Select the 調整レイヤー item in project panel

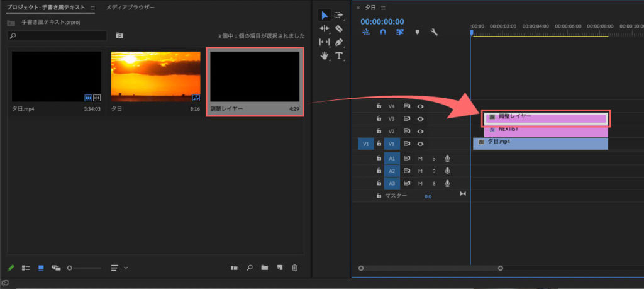click(x=255, y=81)
